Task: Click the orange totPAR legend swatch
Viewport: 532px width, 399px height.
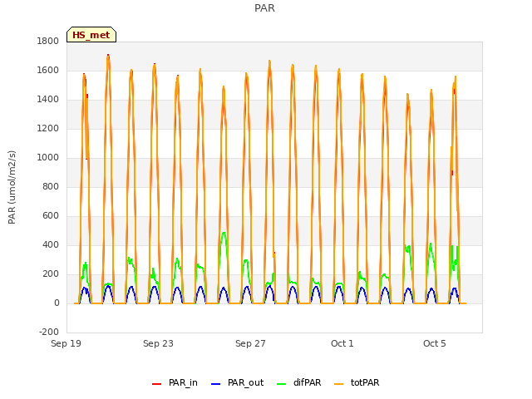Action: [x=338, y=384]
